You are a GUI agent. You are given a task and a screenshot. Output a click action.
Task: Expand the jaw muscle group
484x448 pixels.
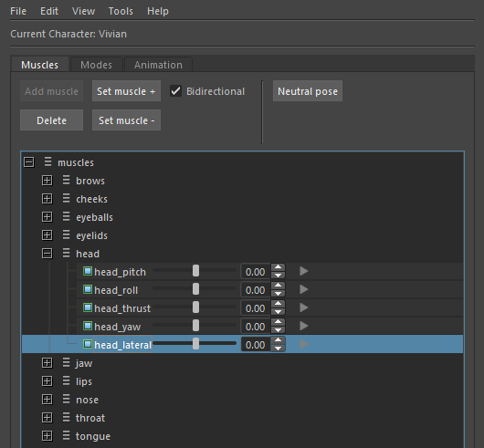[x=47, y=363]
